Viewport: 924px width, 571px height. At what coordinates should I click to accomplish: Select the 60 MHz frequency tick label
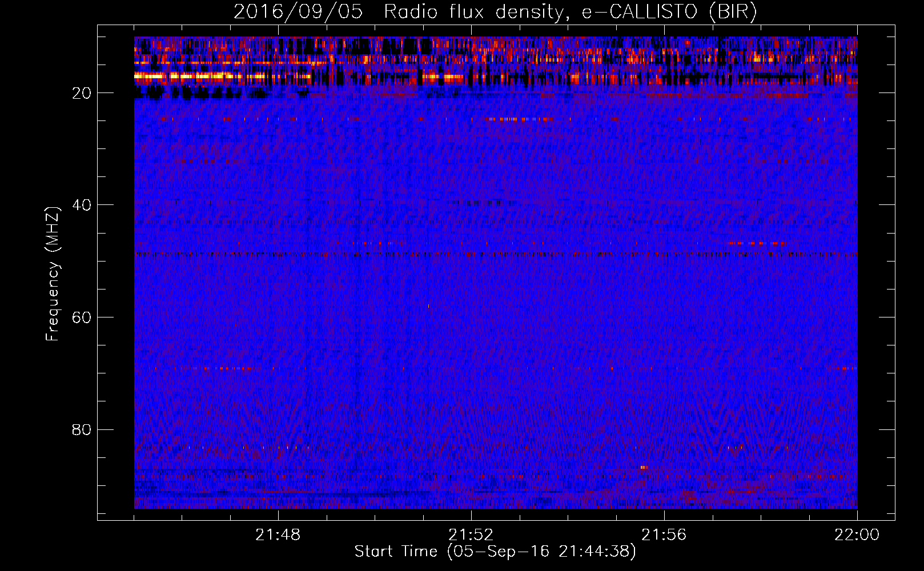tap(82, 317)
